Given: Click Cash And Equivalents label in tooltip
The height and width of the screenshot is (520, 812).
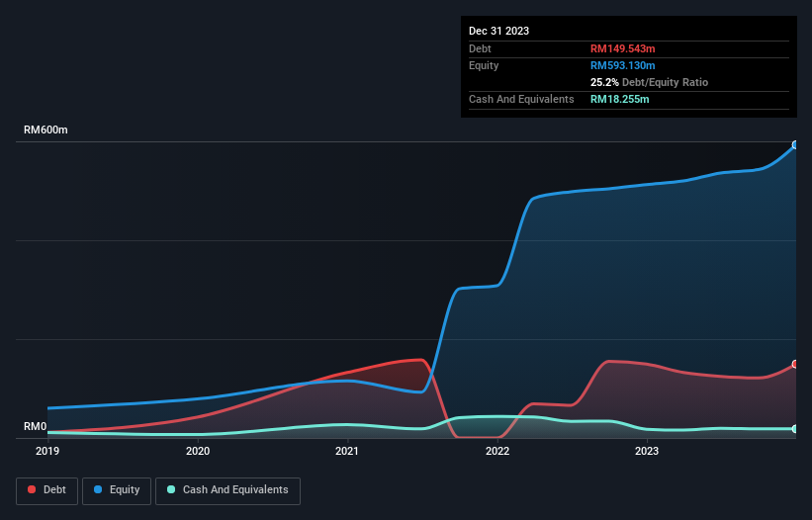Looking at the screenshot, I should pos(521,99).
